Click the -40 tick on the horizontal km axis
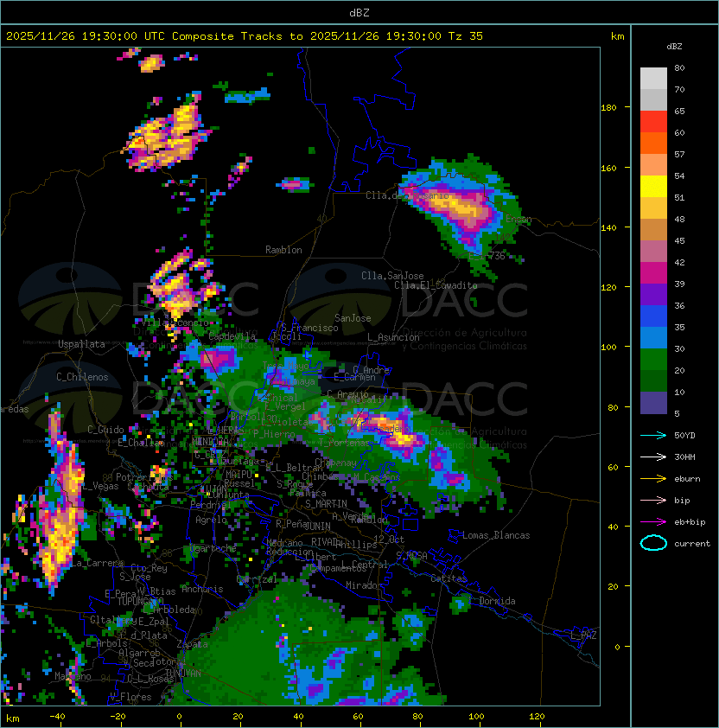This screenshot has width=719, height=728. click(x=57, y=717)
